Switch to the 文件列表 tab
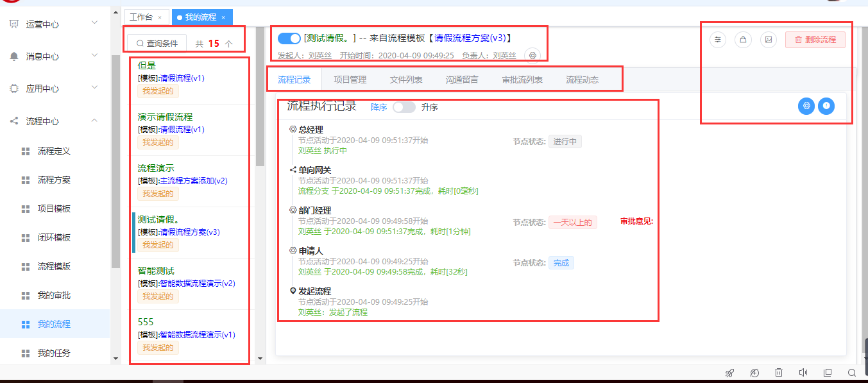Screen dimensions: 868x383 coord(406,80)
